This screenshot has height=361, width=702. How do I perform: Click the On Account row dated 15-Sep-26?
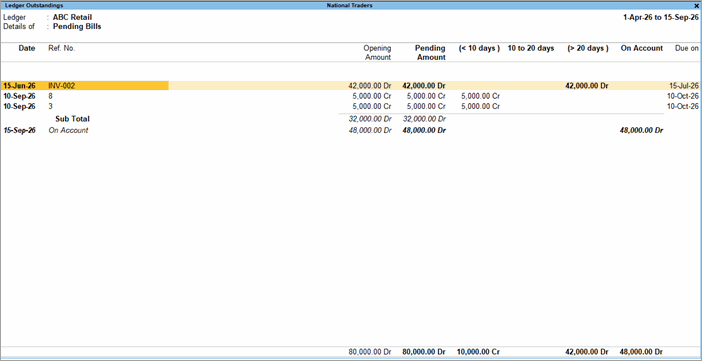tap(351, 130)
